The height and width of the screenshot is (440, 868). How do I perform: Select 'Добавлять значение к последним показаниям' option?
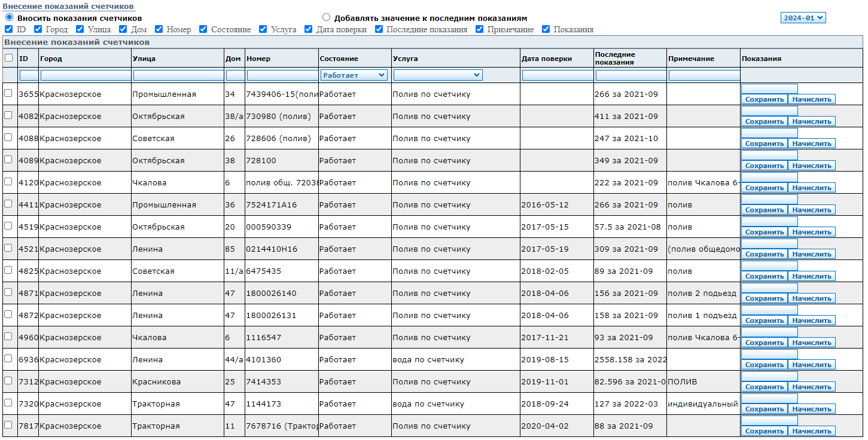(326, 18)
